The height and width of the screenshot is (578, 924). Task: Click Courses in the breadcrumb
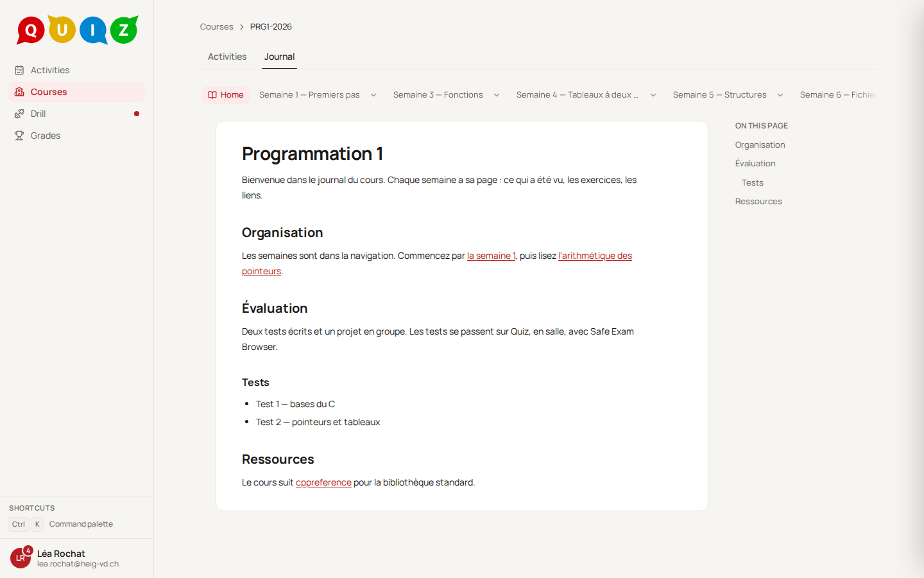pos(217,26)
